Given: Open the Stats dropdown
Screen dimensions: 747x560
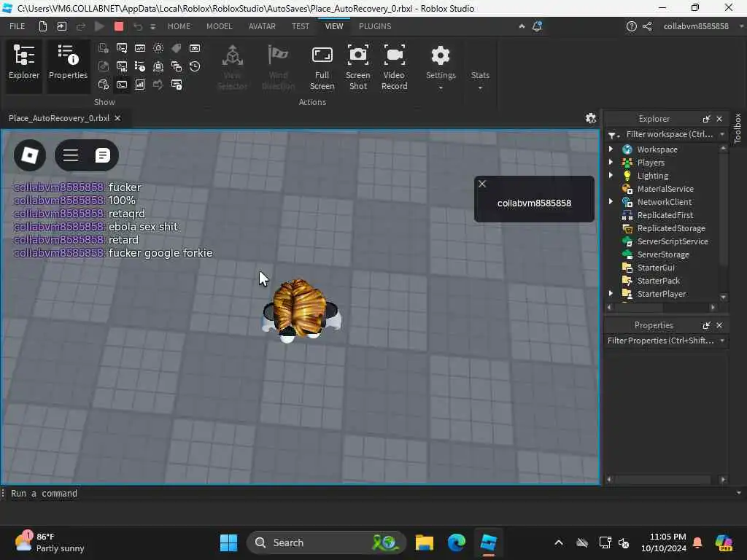Looking at the screenshot, I should pyautogui.click(x=480, y=79).
